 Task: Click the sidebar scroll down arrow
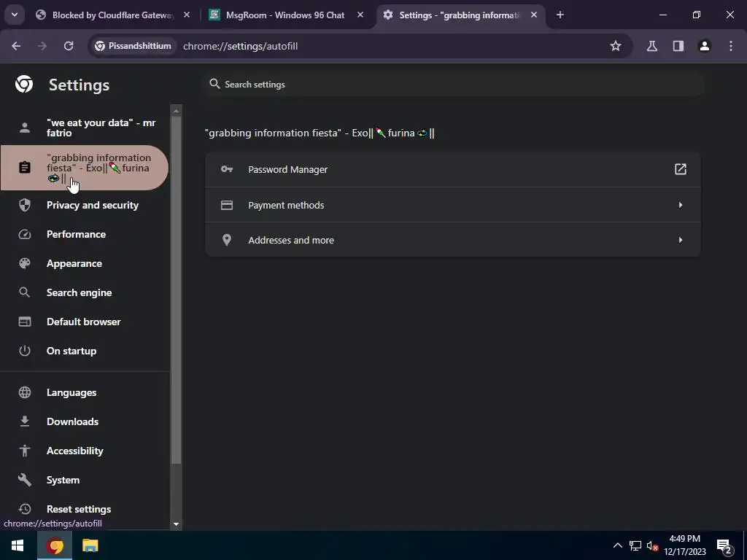pyautogui.click(x=177, y=524)
